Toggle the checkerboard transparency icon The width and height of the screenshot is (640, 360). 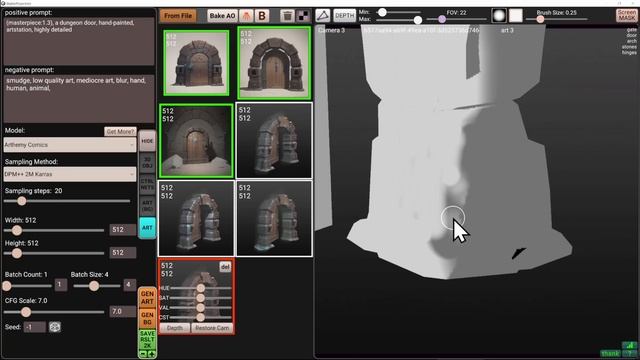[x=303, y=16]
